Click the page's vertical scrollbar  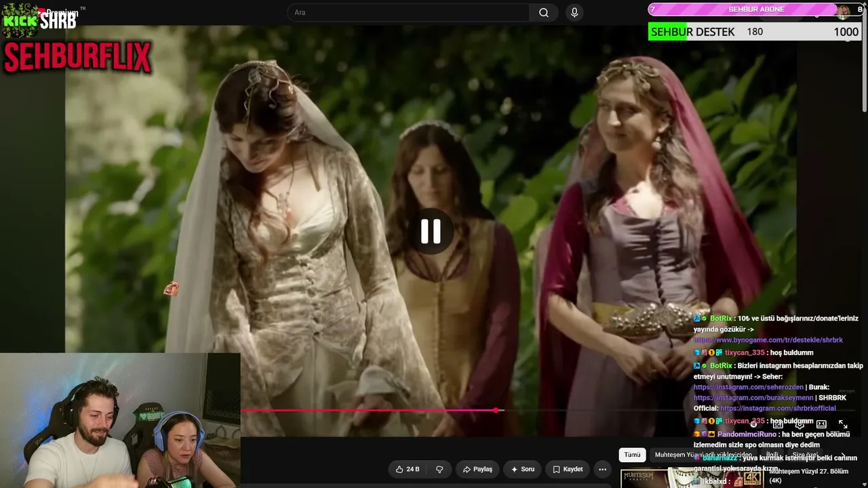tap(864, 61)
